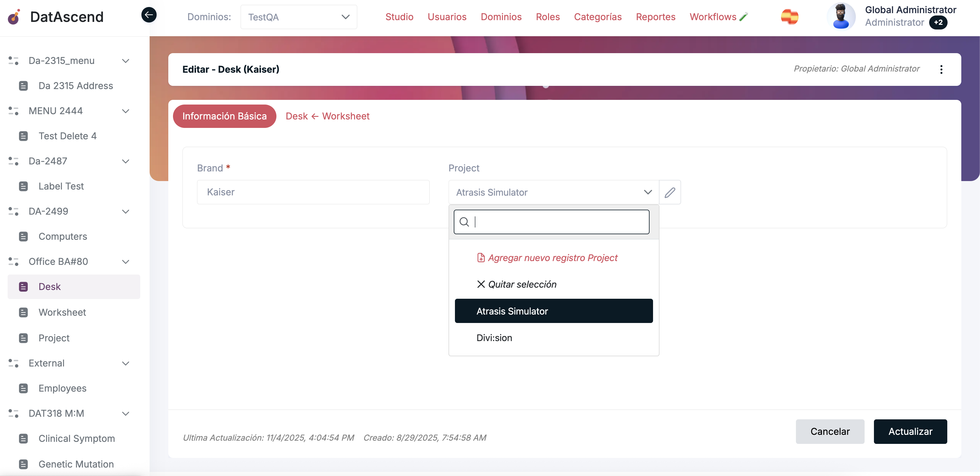The image size is (980, 476).
Task: Click the Workflows pencil icon
Action: coord(744,17)
